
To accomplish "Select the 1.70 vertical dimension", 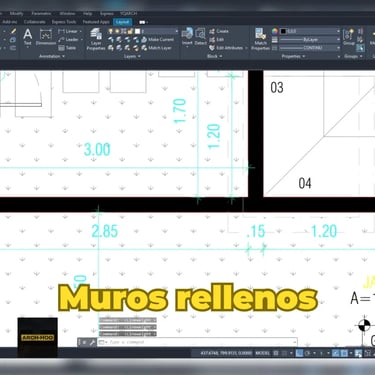I will tap(180, 111).
